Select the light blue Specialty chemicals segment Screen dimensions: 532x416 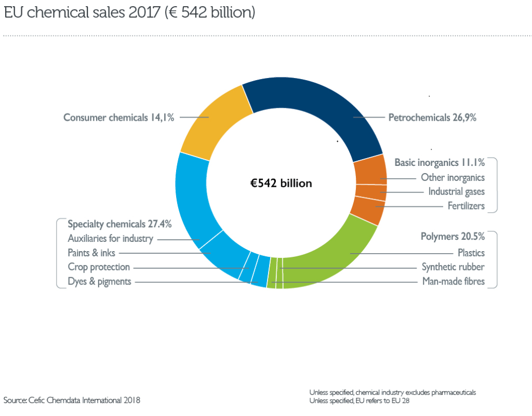pyautogui.click(x=190, y=208)
